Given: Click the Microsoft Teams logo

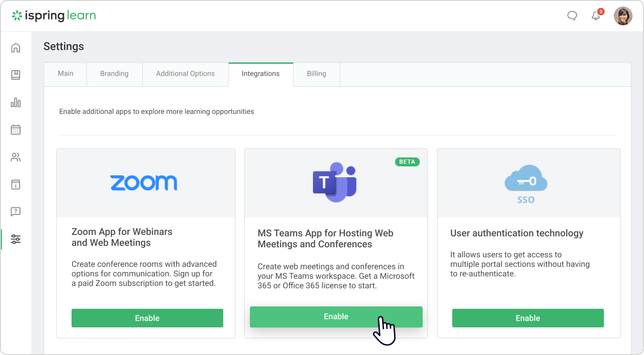Looking at the screenshot, I should pyautogui.click(x=335, y=183).
